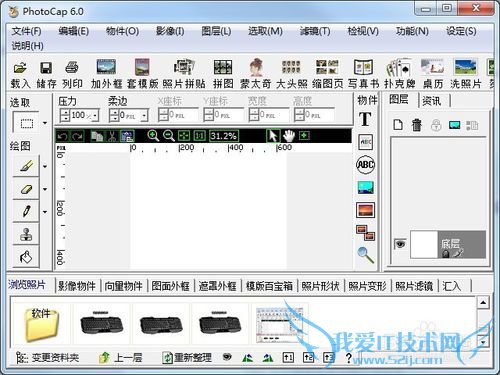Screen dimensions: 500x375
Task: Adjust the 柔边 soft edge spinner arrows
Action: [114, 116]
